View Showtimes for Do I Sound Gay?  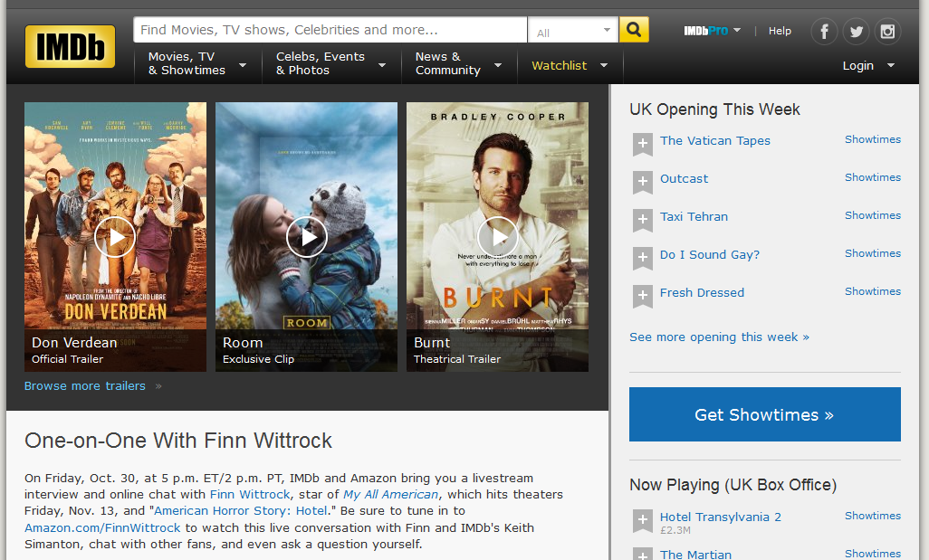pos(873,253)
